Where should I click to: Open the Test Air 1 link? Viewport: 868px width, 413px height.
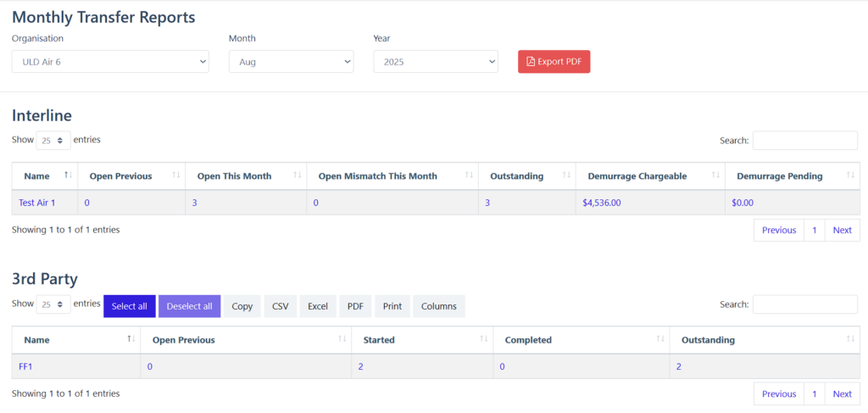[37, 203]
